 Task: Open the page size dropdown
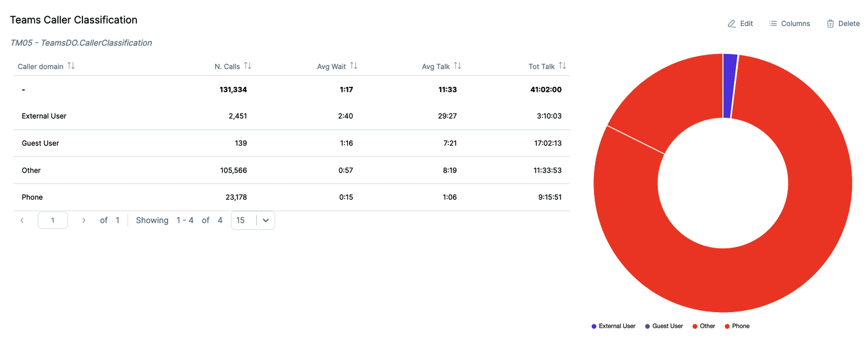(266, 220)
